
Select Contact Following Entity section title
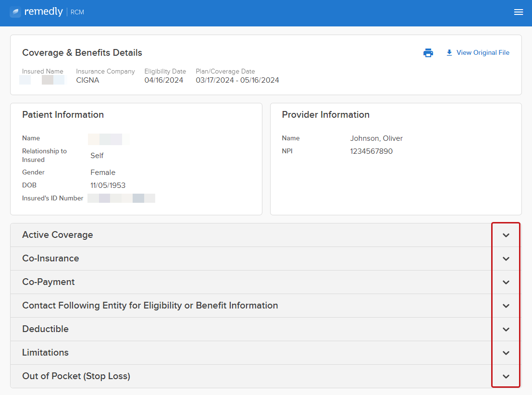(x=150, y=306)
